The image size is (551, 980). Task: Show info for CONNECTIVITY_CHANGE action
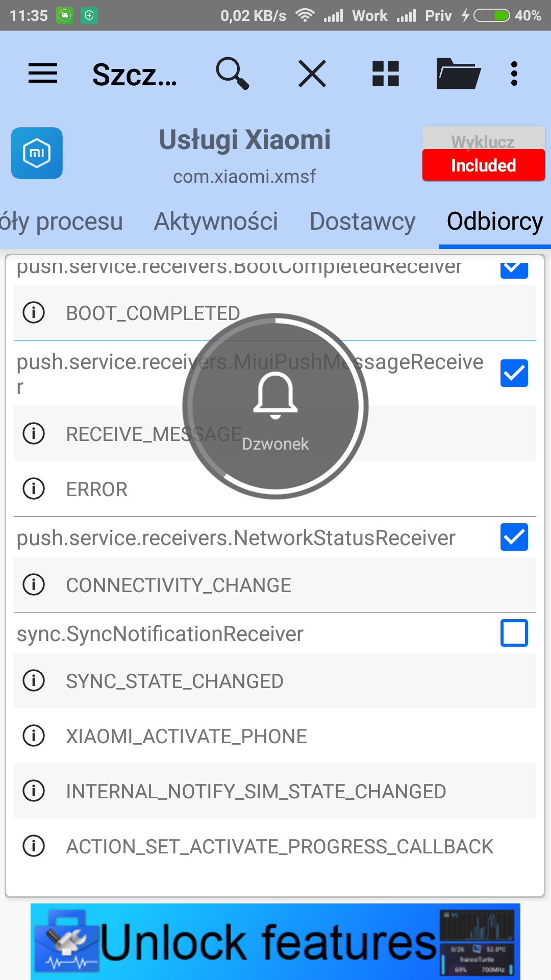[x=34, y=584]
